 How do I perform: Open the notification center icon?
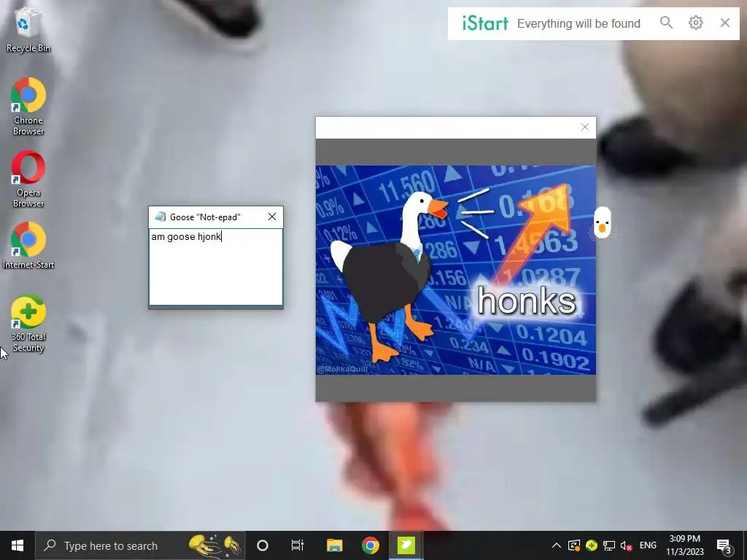(x=724, y=546)
